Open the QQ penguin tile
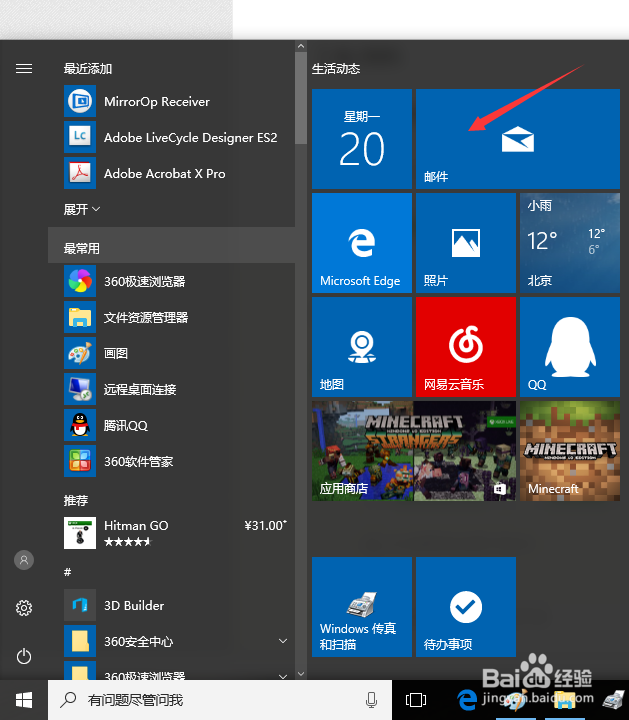This screenshot has width=629, height=720. point(570,347)
